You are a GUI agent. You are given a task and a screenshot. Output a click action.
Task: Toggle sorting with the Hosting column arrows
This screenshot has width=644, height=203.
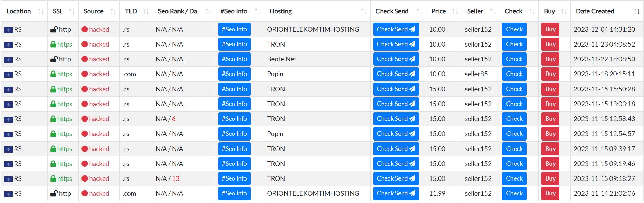coord(364,11)
